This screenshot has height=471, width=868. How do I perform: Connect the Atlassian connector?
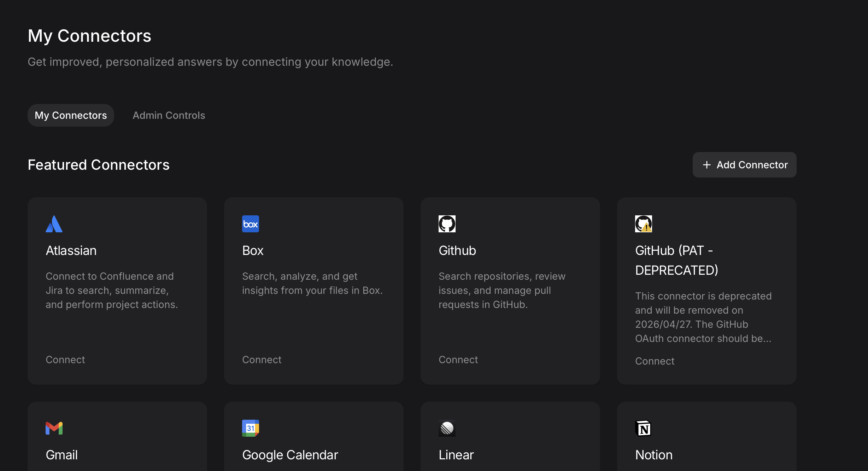[x=65, y=360]
